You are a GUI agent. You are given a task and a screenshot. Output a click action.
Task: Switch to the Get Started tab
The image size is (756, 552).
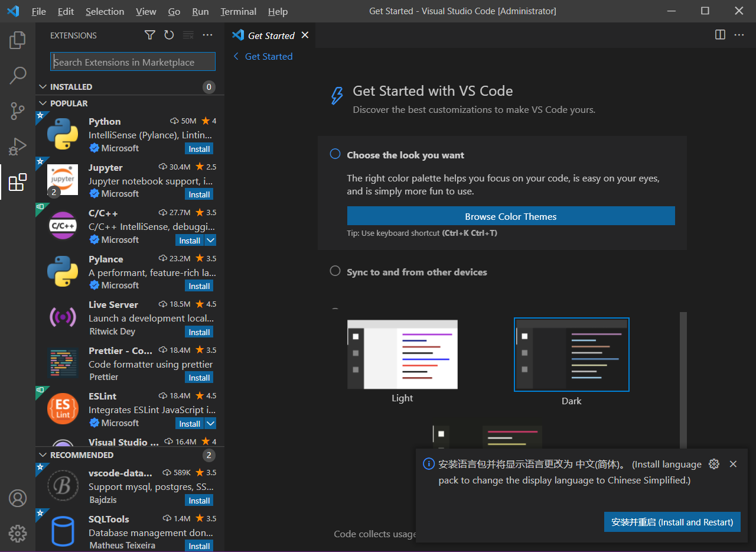pyautogui.click(x=270, y=35)
